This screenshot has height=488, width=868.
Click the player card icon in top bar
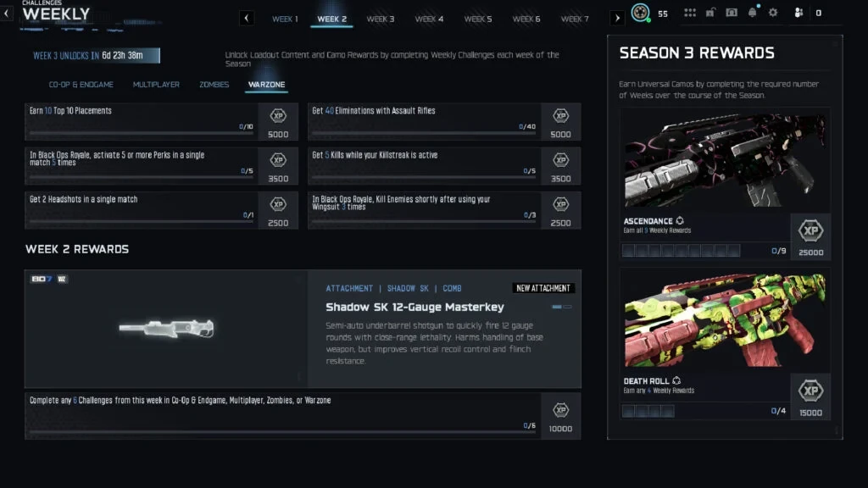(731, 13)
